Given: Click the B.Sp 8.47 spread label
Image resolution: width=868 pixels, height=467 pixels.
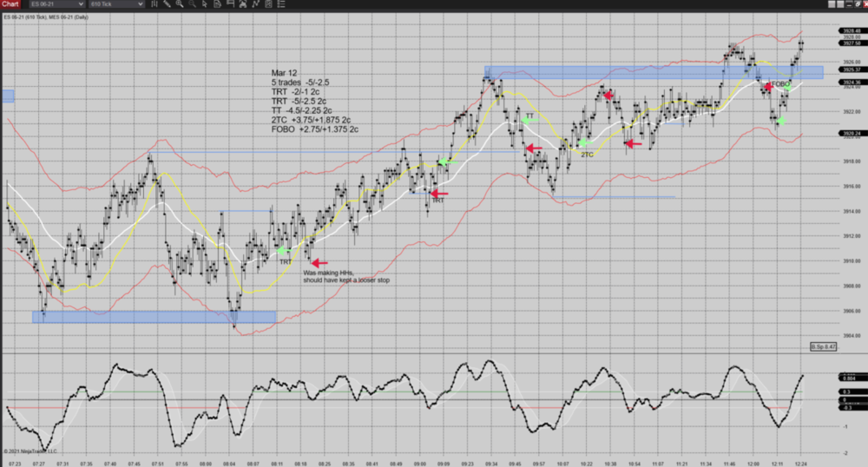Looking at the screenshot, I should click(823, 346).
